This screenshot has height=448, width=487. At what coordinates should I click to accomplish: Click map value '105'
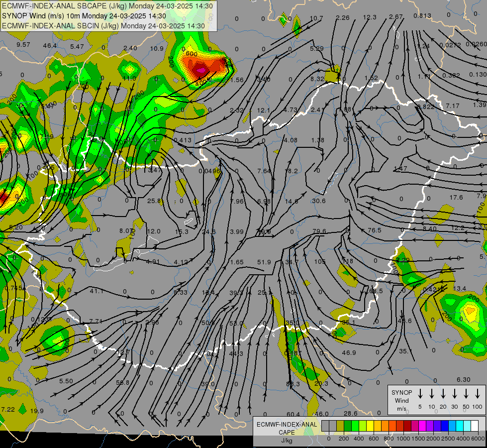(319, 261)
